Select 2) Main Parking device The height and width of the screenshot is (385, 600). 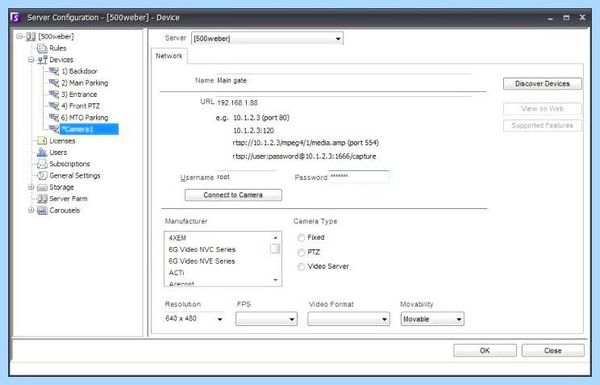coord(85,83)
